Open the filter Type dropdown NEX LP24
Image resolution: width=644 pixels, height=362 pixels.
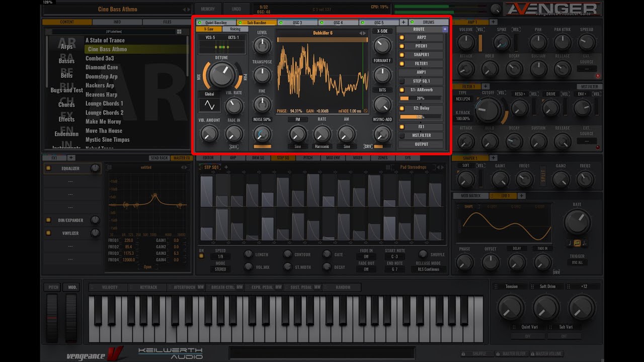tap(462, 99)
